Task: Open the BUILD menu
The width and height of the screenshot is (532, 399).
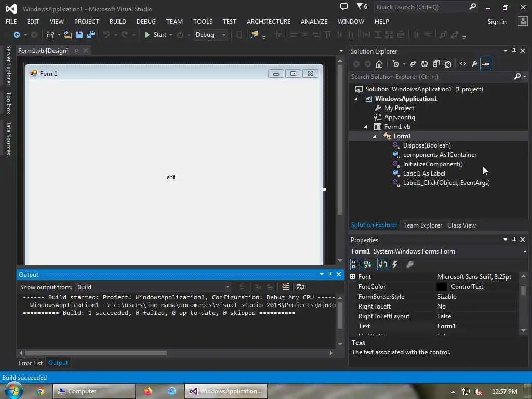Action: 118,22
